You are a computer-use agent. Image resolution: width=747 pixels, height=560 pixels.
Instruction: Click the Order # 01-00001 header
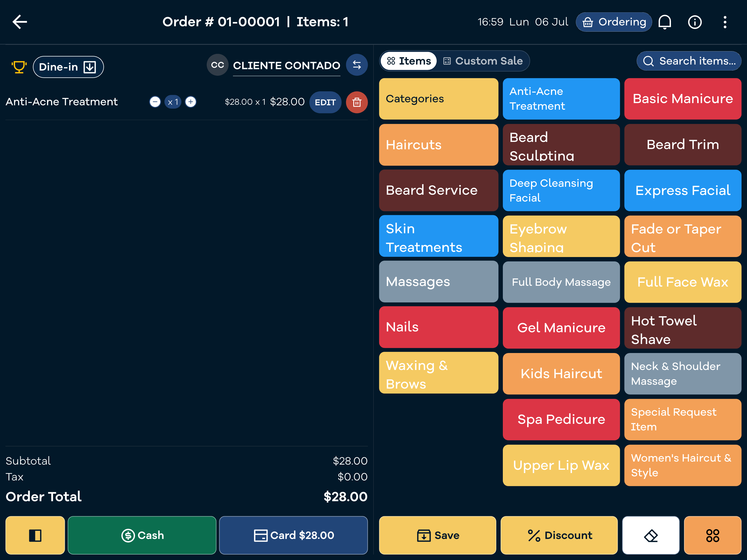coord(221,22)
